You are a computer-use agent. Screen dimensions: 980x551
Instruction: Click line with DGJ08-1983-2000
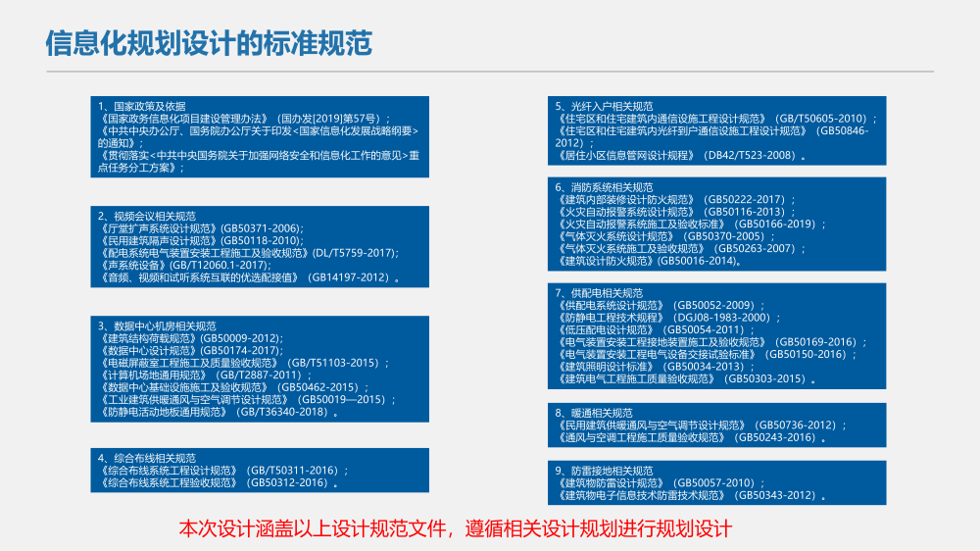click(x=668, y=318)
